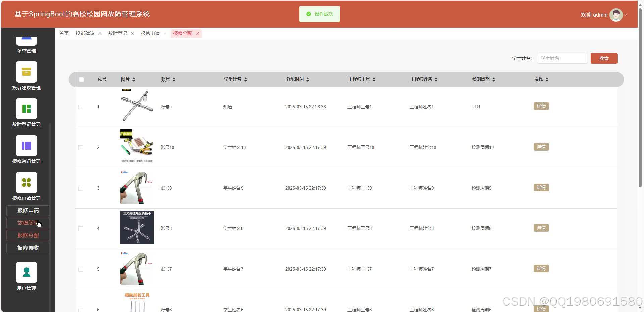Open 用户管理 sidebar icon
Viewport: 644px width, 312px height.
[26, 272]
